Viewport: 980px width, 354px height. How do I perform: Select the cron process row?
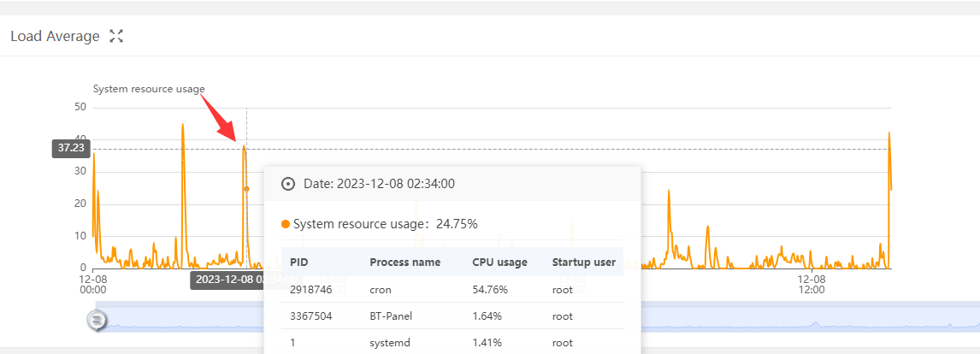[x=452, y=289]
